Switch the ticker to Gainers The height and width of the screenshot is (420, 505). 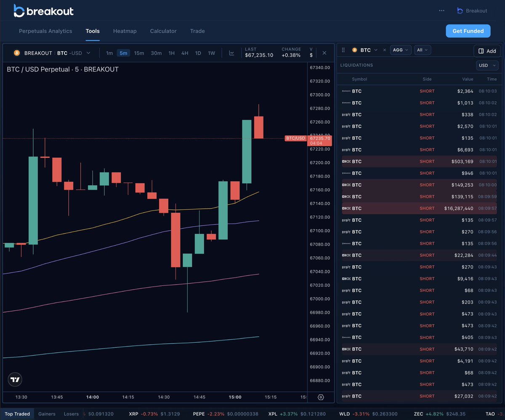click(x=47, y=414)
